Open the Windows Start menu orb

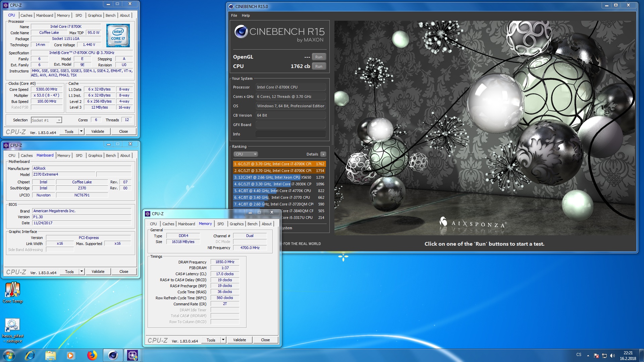coord(9,355)
